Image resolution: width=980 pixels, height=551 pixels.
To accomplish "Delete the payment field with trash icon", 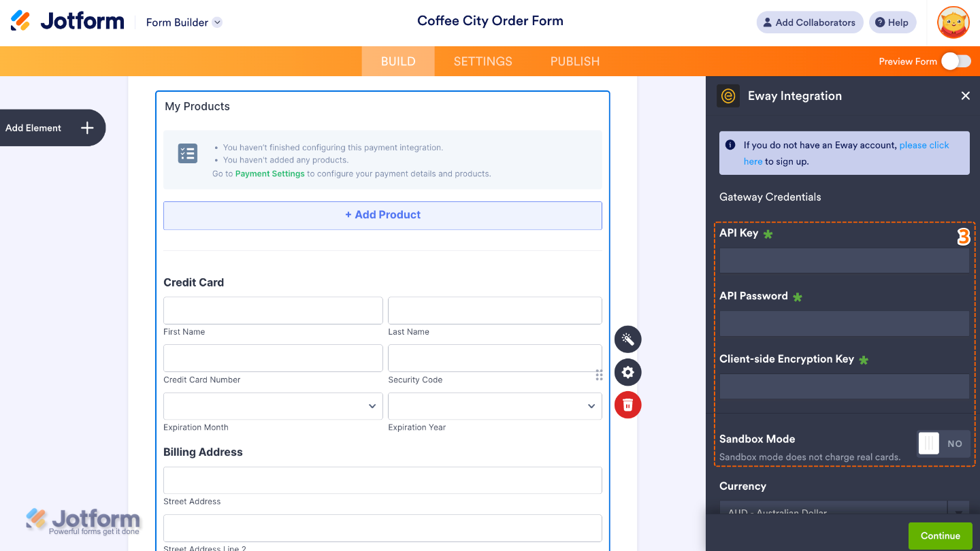I will (x=627, y=405).
